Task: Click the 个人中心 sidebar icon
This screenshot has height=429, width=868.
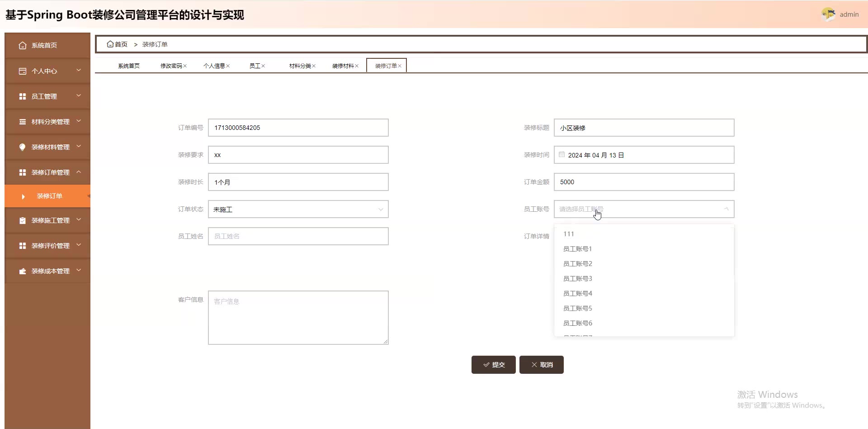Action: pos(23,71)
